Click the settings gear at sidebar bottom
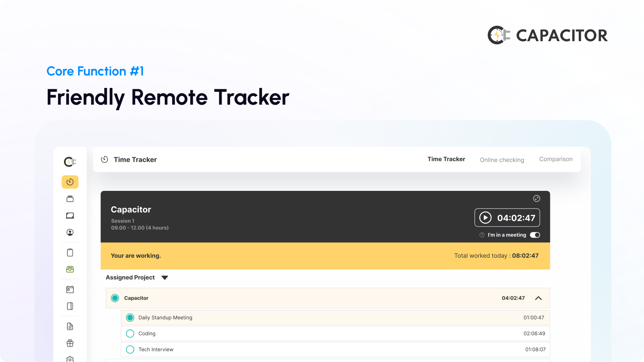The height and width of the screenshot is (362, 644). pyautogui.click(x=70, y=359)
